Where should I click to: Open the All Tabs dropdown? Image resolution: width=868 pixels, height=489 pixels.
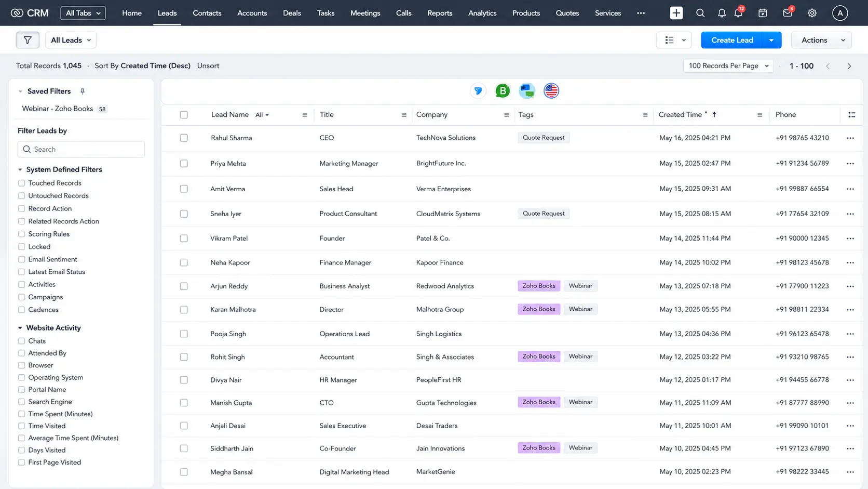tap(83, 13)
